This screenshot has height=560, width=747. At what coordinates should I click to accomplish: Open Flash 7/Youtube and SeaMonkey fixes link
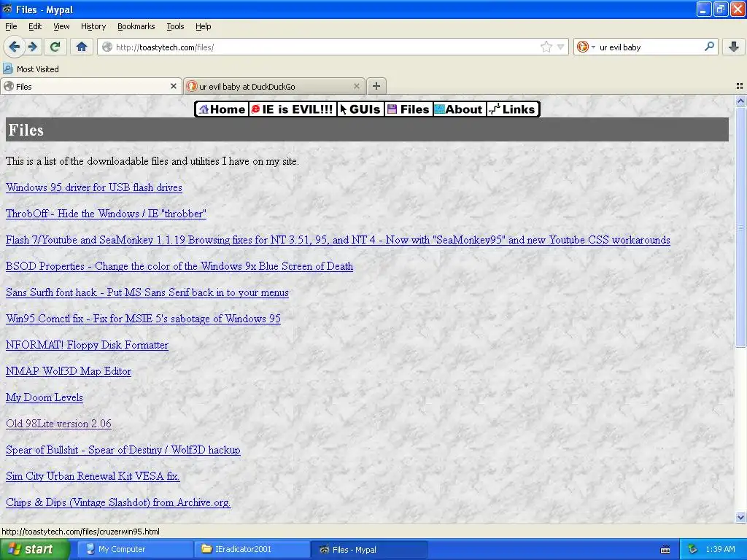(x=338, y=239)
